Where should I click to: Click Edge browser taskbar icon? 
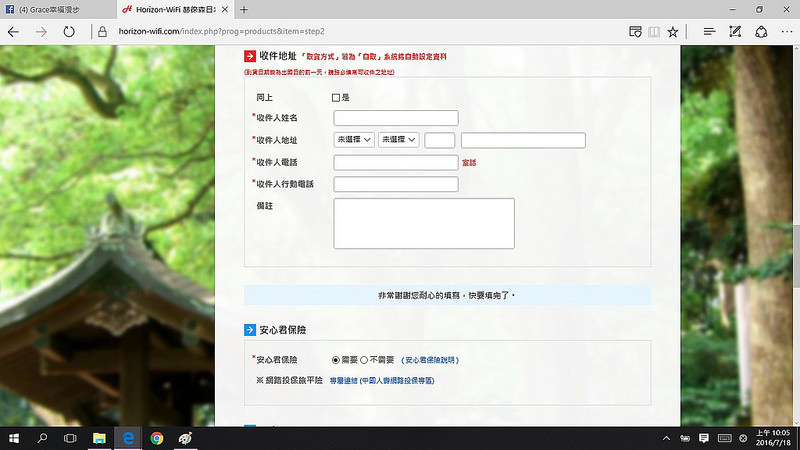pyautogui.click(x=128, y=438)
